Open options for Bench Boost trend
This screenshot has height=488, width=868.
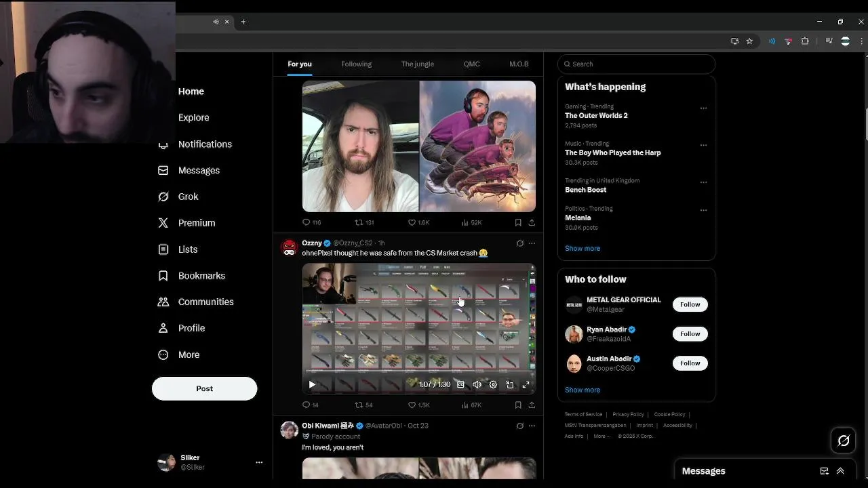coord(703,182)
